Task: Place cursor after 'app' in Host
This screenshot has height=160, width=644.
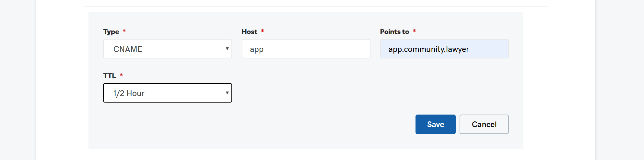Action: click(x=264, y=49)
